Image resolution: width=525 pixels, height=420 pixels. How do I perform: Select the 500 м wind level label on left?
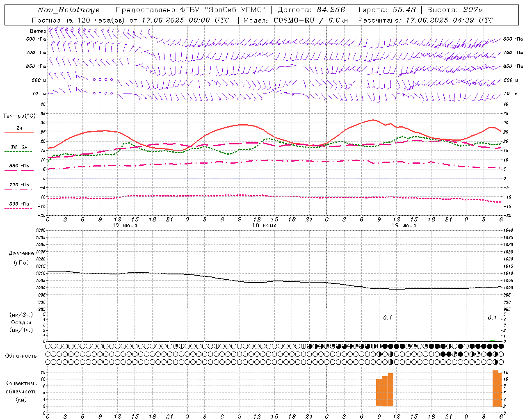39,80
